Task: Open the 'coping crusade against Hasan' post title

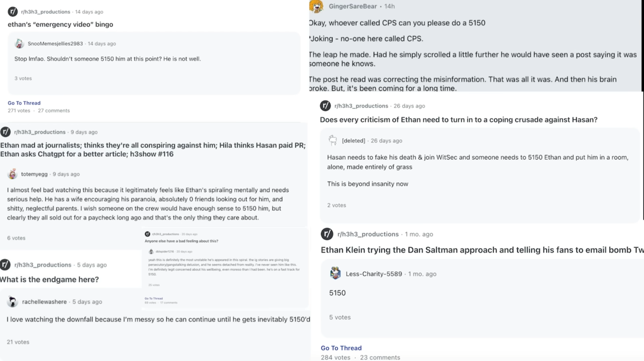Action: point(459,120)
